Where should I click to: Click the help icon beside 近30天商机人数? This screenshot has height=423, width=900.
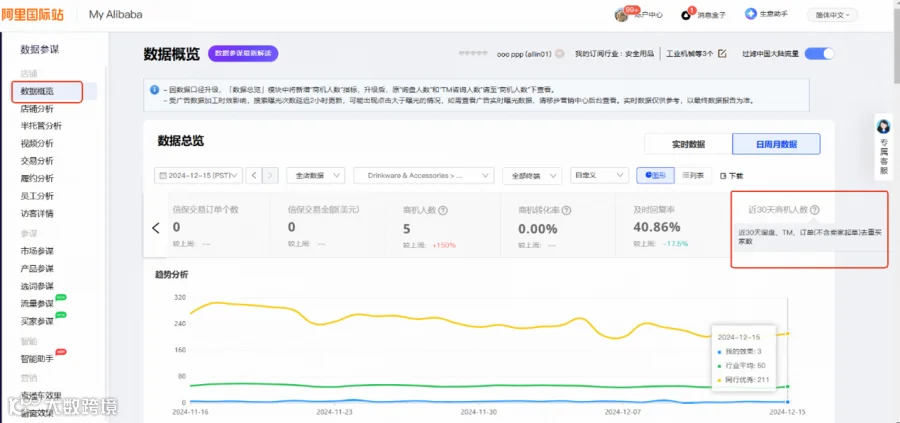click(x=815, y=210)
